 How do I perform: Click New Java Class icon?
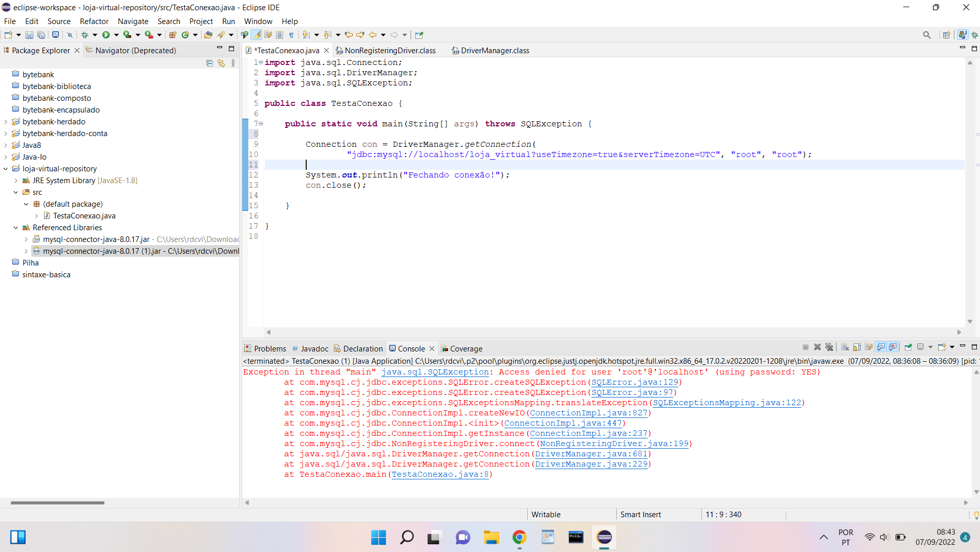pos(185,35)
